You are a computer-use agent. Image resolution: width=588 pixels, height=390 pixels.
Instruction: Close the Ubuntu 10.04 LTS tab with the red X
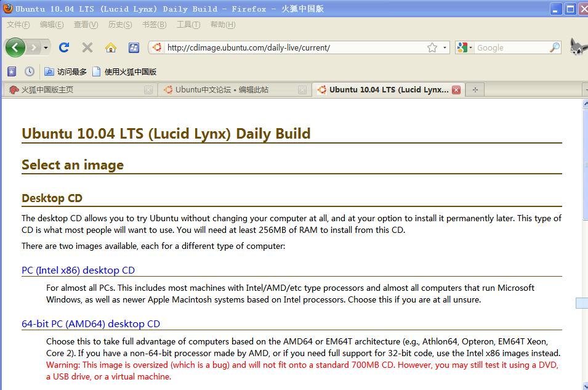click(x=456, y=90)
